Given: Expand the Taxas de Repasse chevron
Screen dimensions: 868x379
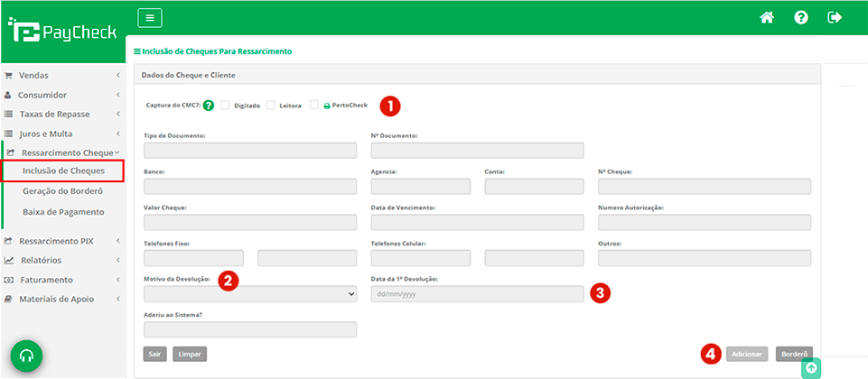Looking at the screenshot, I should tap(118, 114).
